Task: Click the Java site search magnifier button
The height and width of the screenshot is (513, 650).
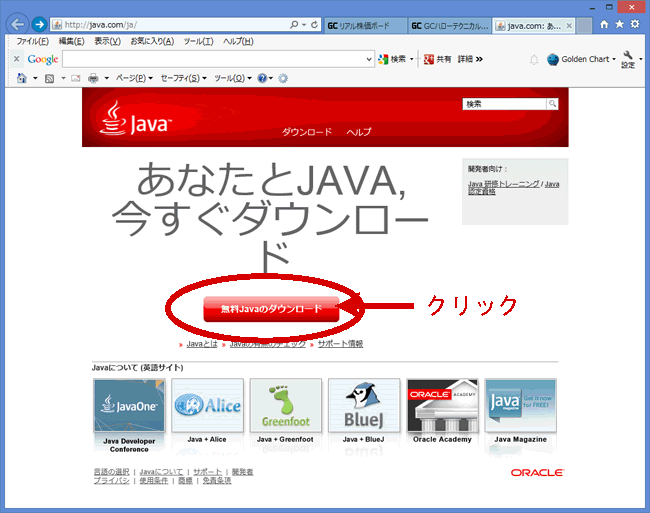Action: (x=552, y=104)
